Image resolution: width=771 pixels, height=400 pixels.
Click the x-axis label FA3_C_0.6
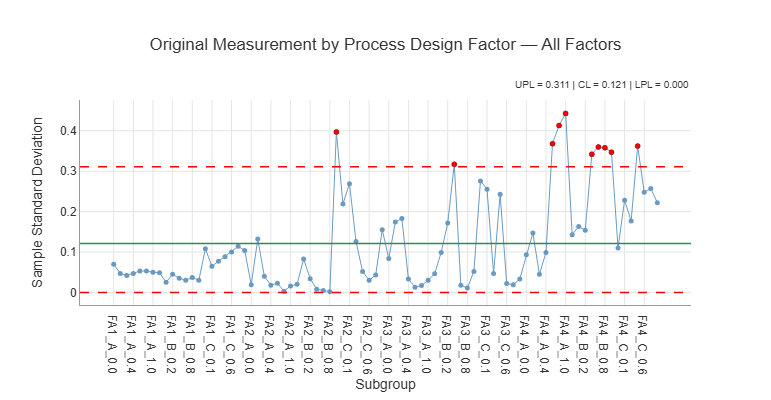point(505,344)
